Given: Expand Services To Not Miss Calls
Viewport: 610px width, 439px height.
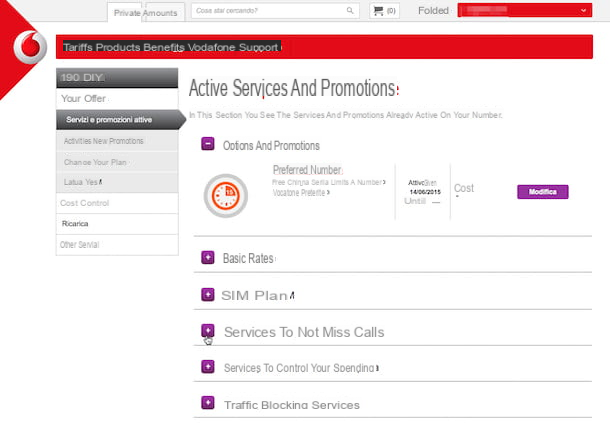Looking at the screenshot, I should coord(208,331).
